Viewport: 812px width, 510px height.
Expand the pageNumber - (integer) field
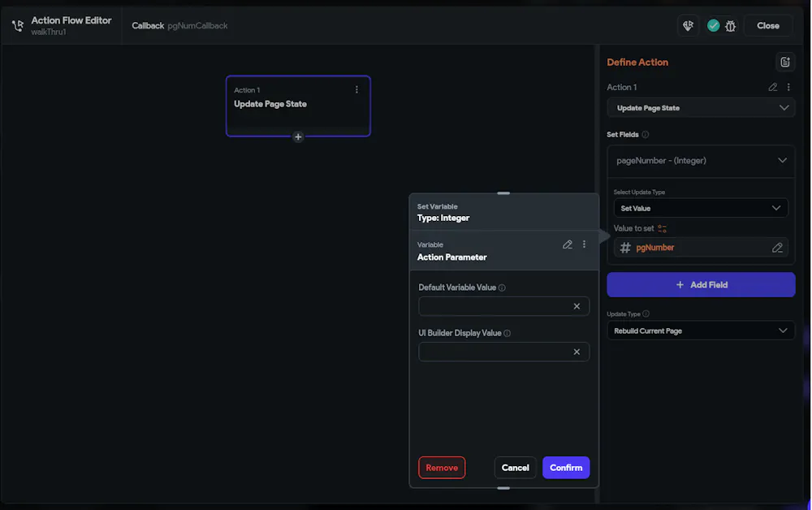[701, 161]
